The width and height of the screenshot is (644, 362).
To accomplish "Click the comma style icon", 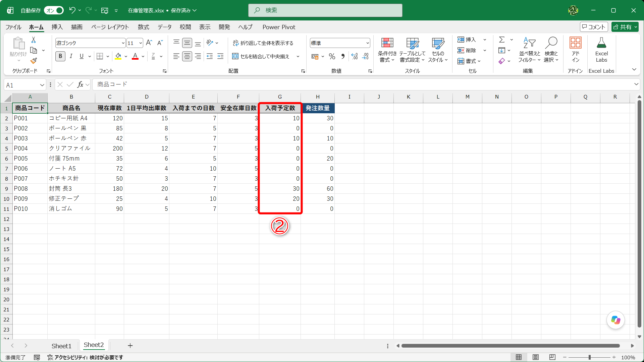I will [x=343, y=56].
